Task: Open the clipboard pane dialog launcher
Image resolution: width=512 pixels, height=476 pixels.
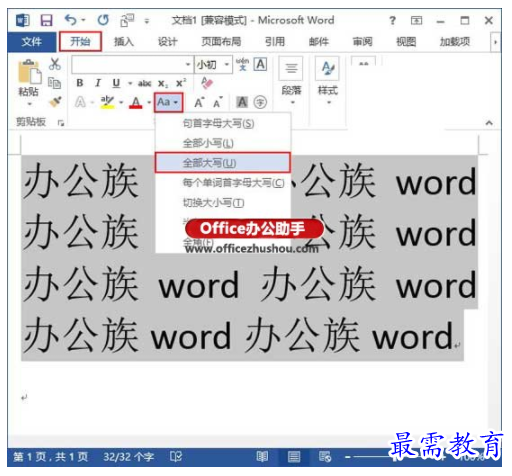Action: click(x=61, y=123)
